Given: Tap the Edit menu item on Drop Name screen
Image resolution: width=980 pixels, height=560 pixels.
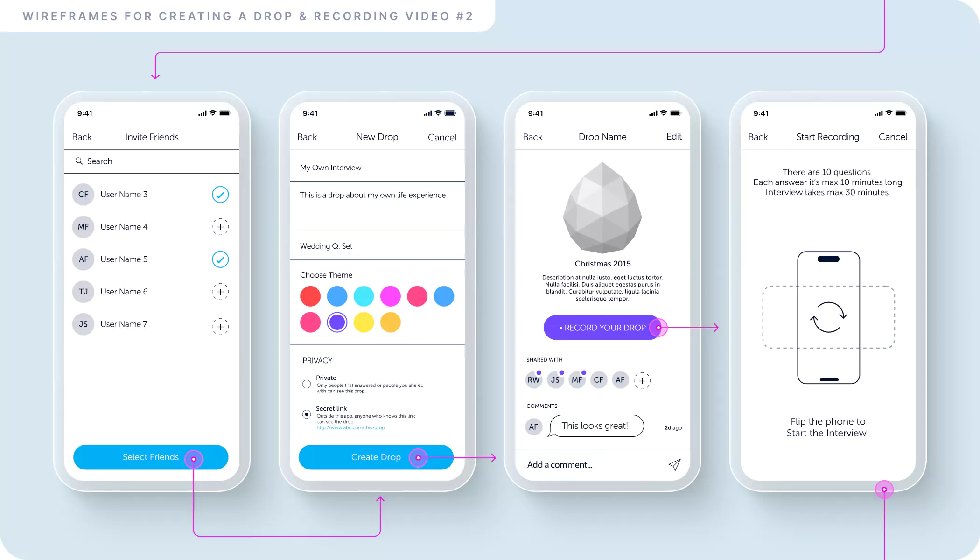Looking at the screenshot, I should pos(674,137).
